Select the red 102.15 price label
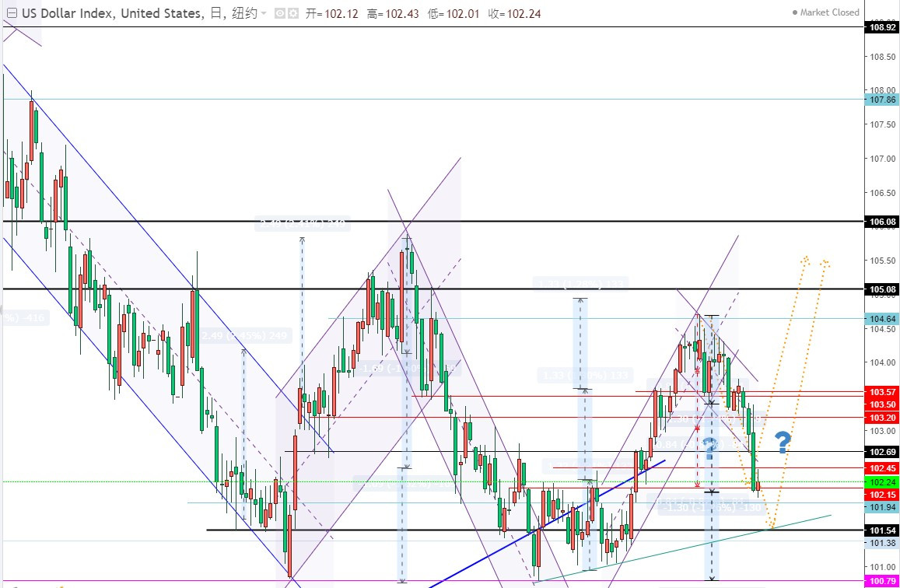The height and width of the screenshot is (588, 900). coord(882,495)
